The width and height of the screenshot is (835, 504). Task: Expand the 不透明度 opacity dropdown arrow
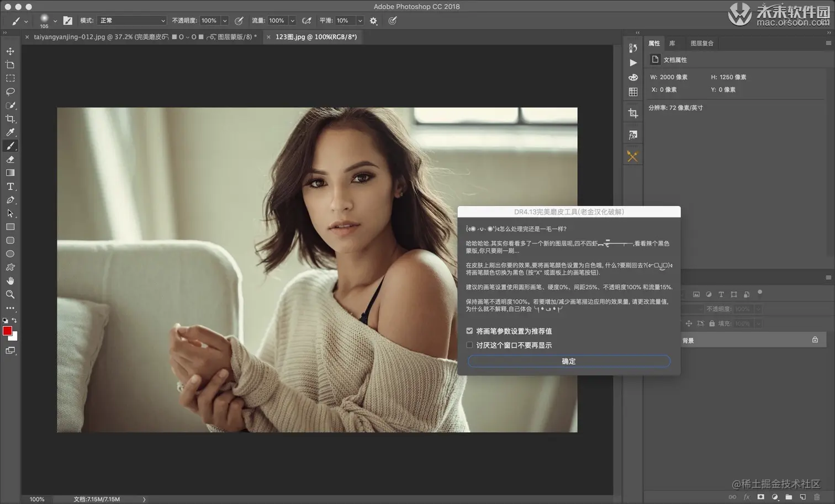[225, 21]
